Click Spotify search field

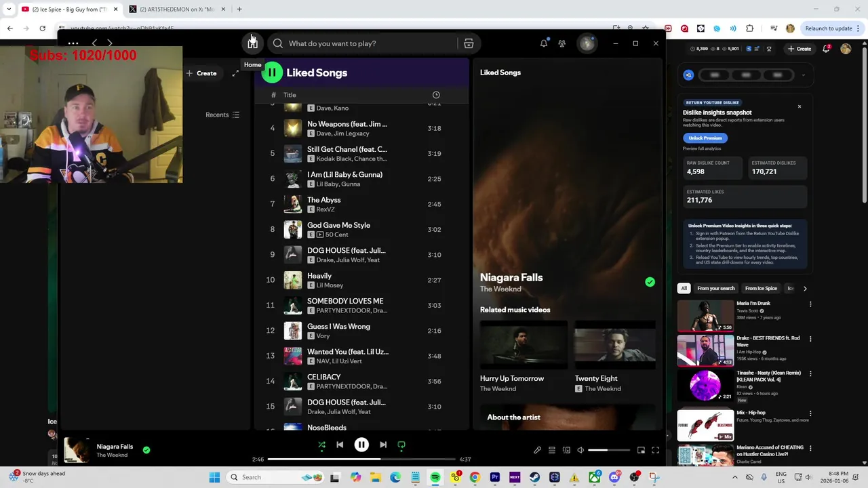pyautogui.click(x=363, y=43)
